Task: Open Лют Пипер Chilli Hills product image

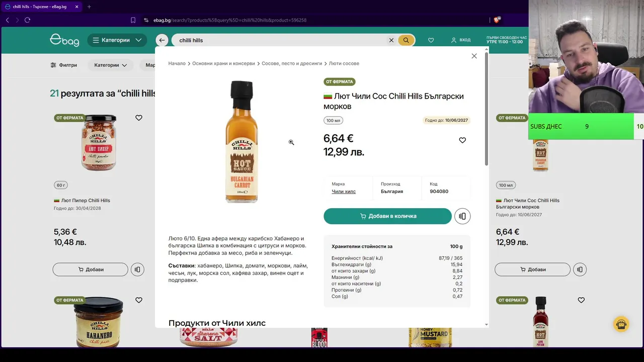Action: coord(99,143)
